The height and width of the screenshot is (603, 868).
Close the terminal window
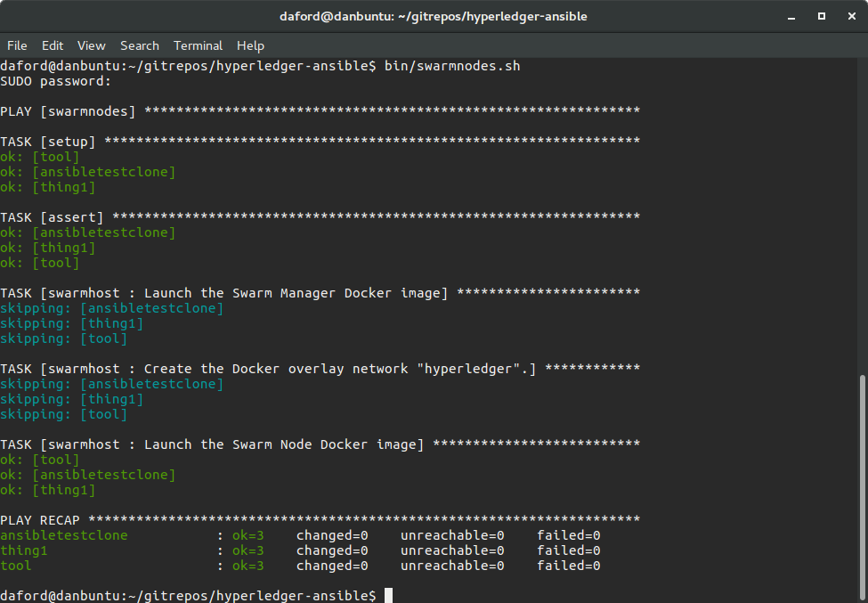click(852, 17)
